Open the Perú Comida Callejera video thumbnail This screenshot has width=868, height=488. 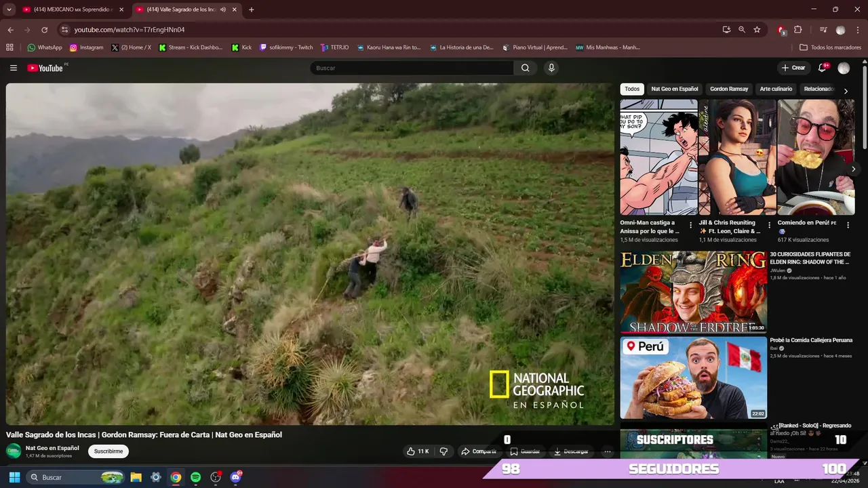click(693, 378)
